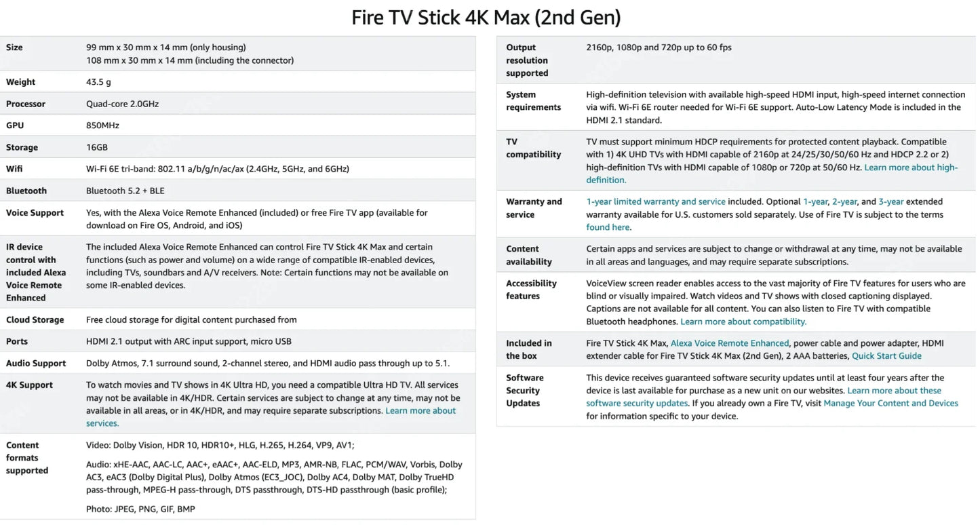
Task: Open Learn more about compatibility link
Action: (743, 322)
